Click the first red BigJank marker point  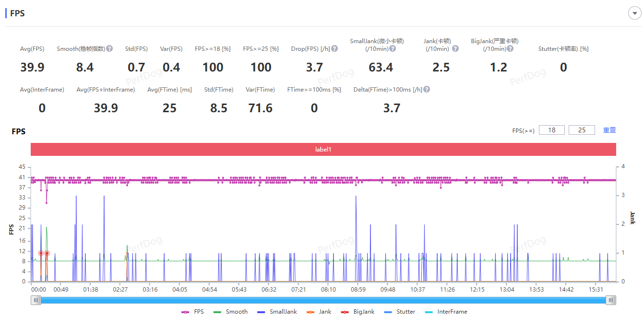(x=41, y=253)
